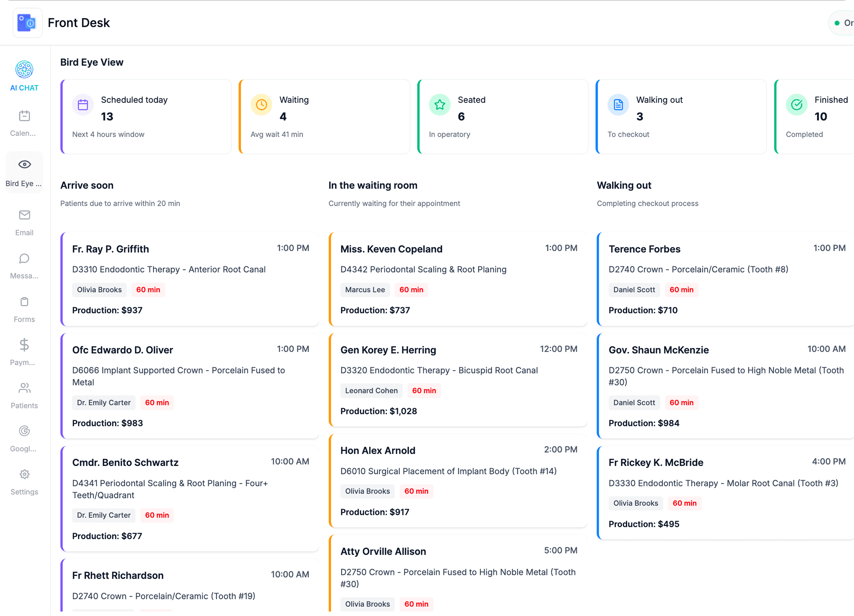The image size is (854, 616).
Task: Click the Seated star icon
Action: point(439,105)
